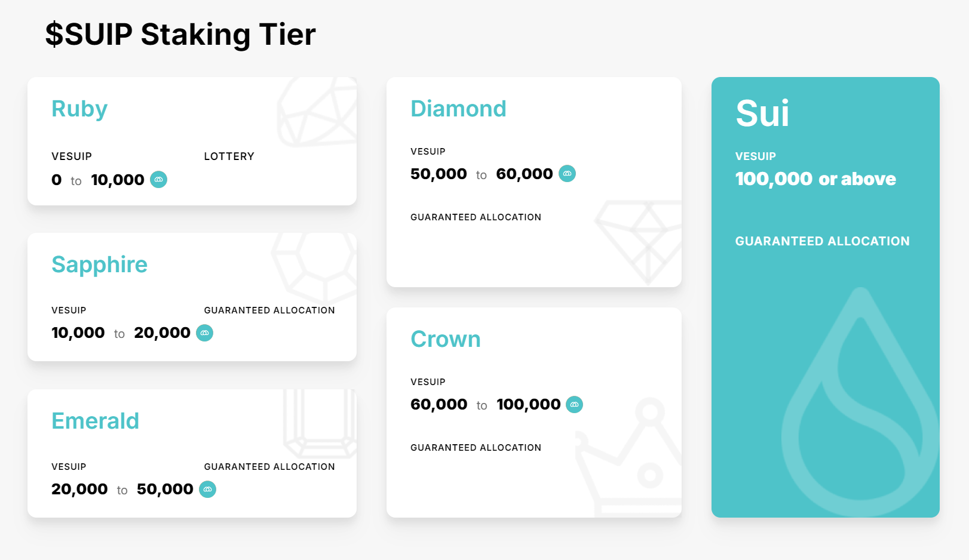Click the faded ruby gem watermark icon
This screenshot has height=560, width=969.
click(x=317, y=112)
